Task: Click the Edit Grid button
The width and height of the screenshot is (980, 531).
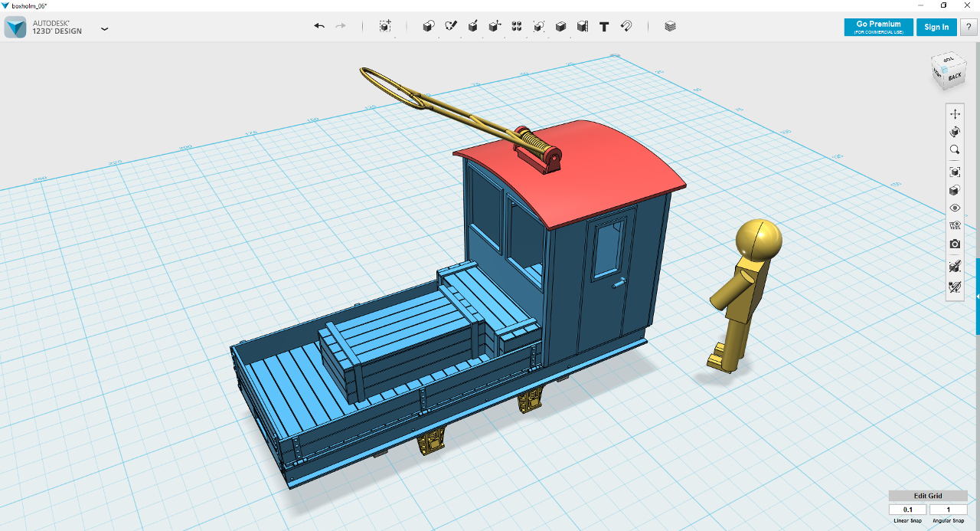Action: [x=927, y=496]
